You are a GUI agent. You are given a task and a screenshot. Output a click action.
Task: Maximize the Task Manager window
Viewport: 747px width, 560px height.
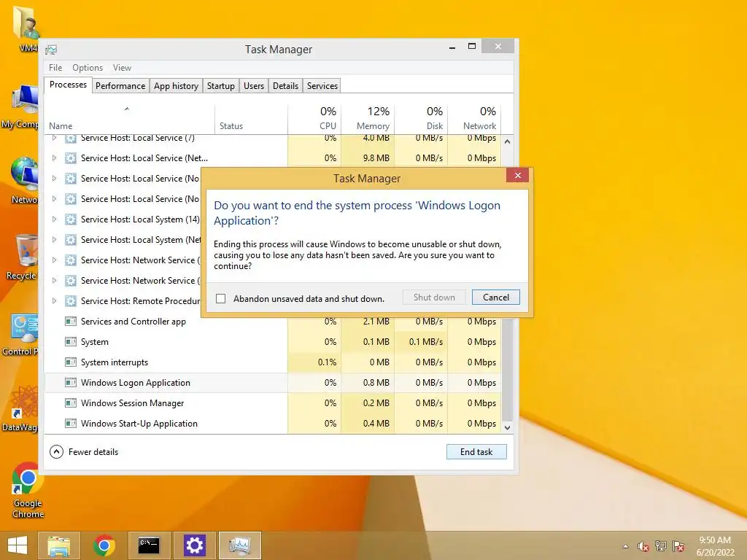pos(472,46)
